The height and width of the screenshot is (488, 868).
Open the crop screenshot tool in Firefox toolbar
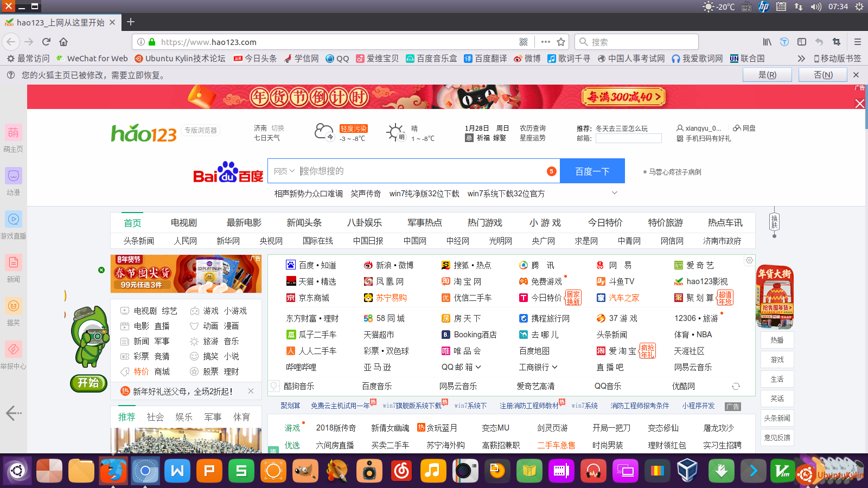[x=837, y=42]
